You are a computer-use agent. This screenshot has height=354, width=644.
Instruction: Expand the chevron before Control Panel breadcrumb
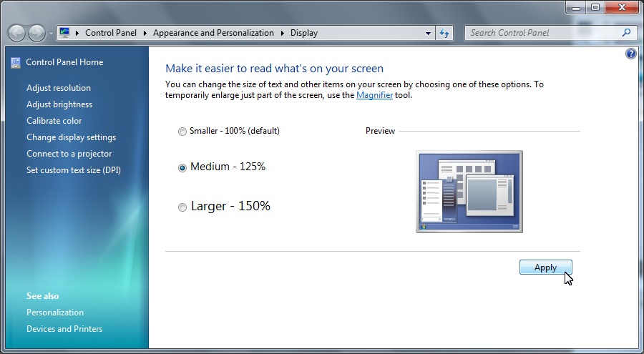tap(77, 34)
